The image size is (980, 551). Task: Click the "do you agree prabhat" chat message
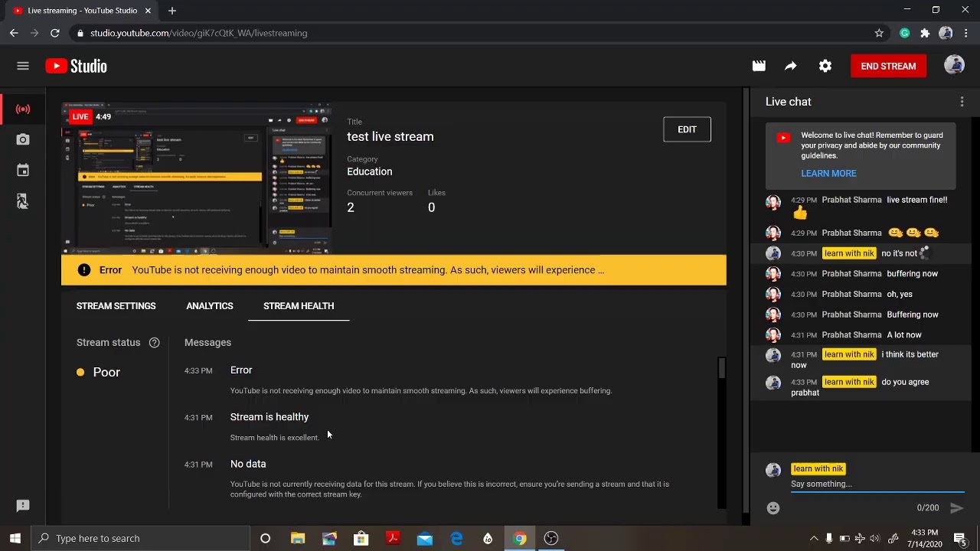[x=860, y=387]
